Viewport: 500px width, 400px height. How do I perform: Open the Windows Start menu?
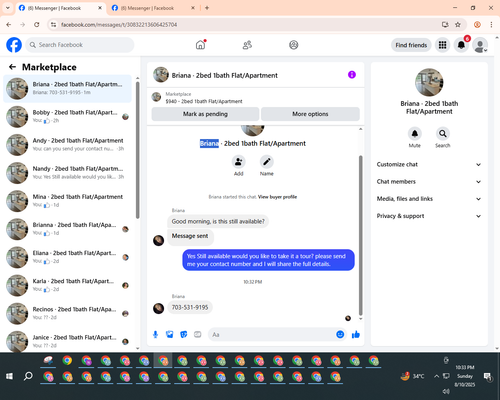click(9, 376)
